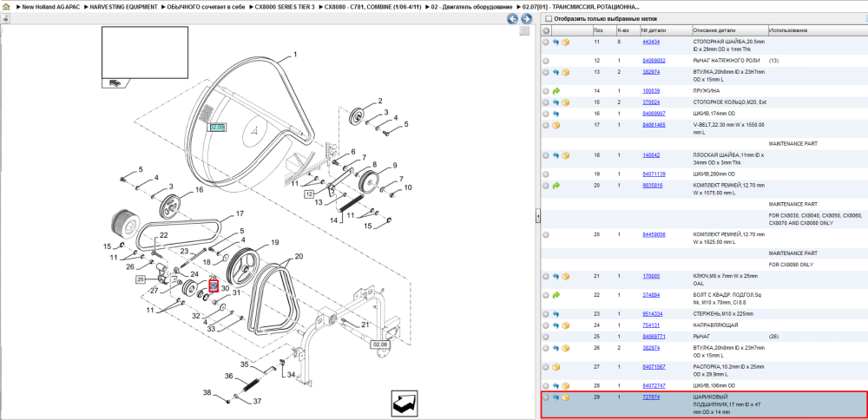Viewport: 868px width, 420px height.
Task: Click the small gray square at the diagram corner
Action: tap(524, 31)
